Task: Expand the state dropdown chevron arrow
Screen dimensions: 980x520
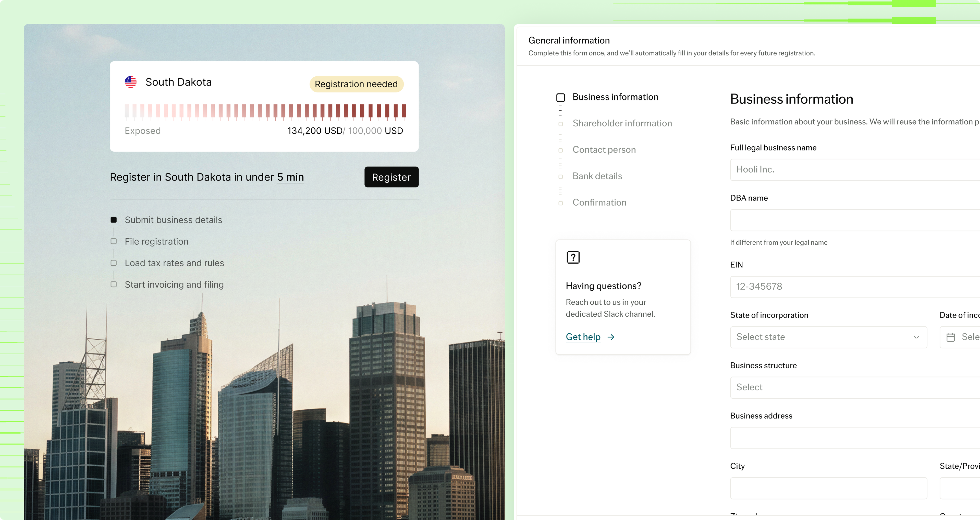Action: click(x=916, y=337)
